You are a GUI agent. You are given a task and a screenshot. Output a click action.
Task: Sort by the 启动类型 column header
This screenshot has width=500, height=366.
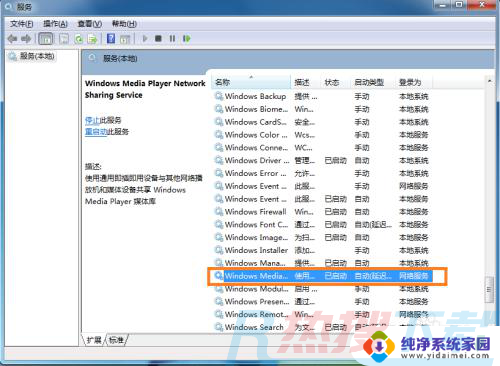373,82
